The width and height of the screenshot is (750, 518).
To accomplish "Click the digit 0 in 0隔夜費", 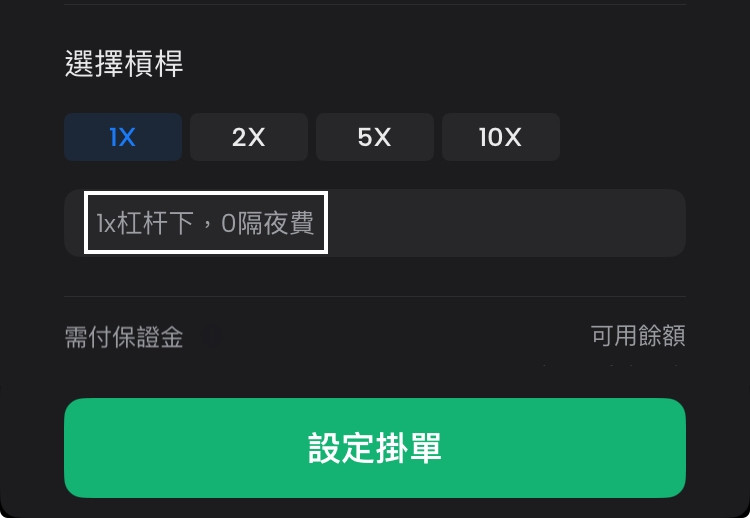I will coord(229,223).
